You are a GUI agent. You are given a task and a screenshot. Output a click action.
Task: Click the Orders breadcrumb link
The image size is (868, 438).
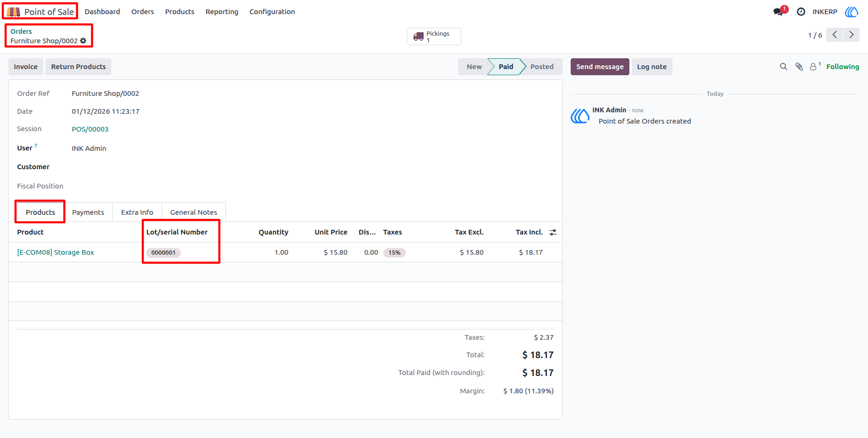tap(21, 31)
